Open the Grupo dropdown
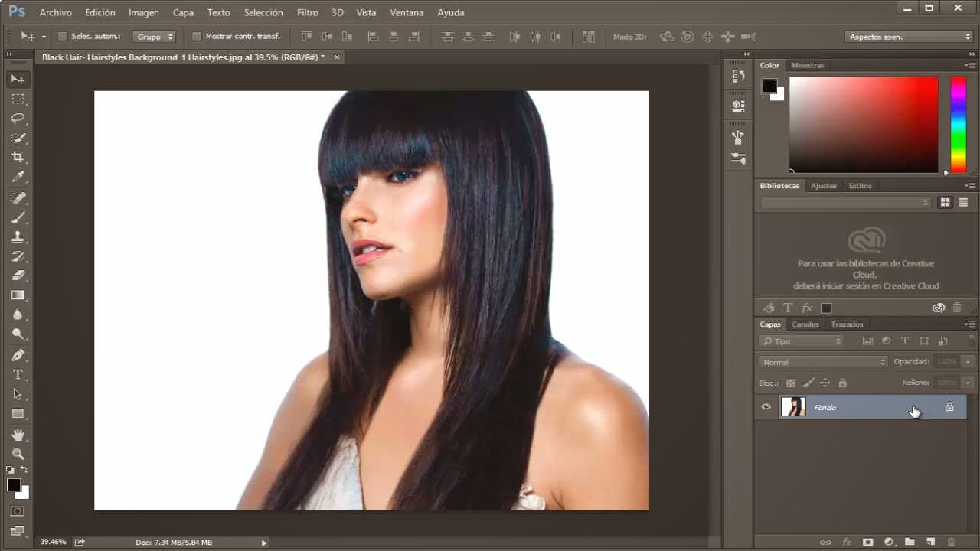980x551 pixels. click(x=154, y=36)
